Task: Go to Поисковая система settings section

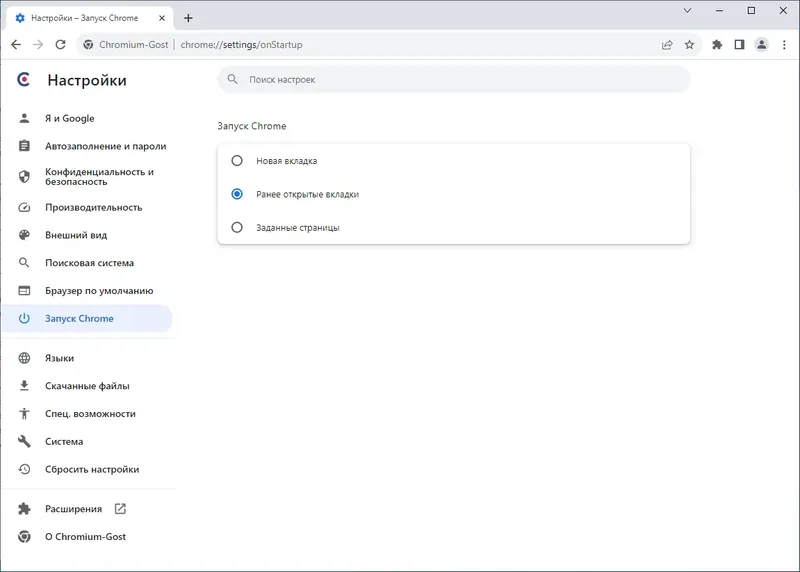Action: 89,263
